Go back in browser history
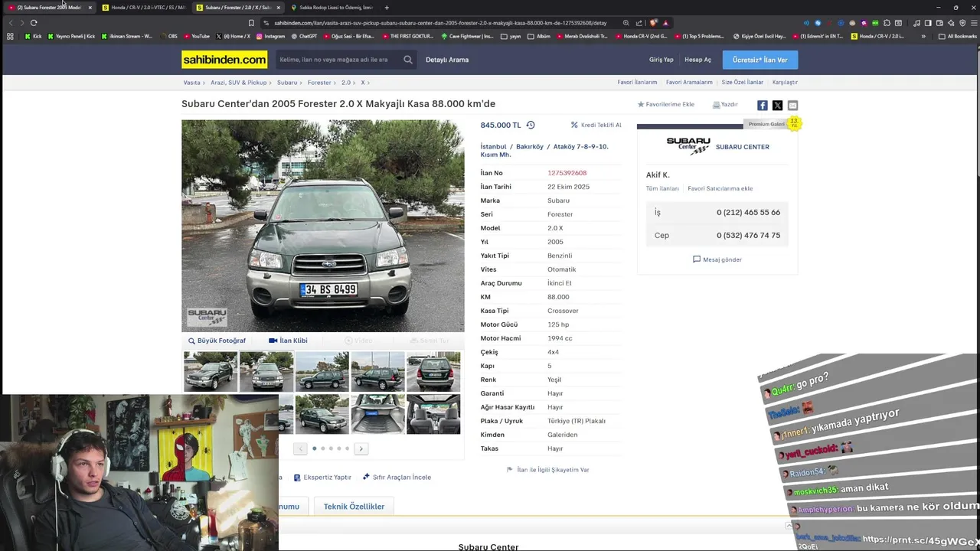Screen dimensions: 980x551 [x=11, y=23]
